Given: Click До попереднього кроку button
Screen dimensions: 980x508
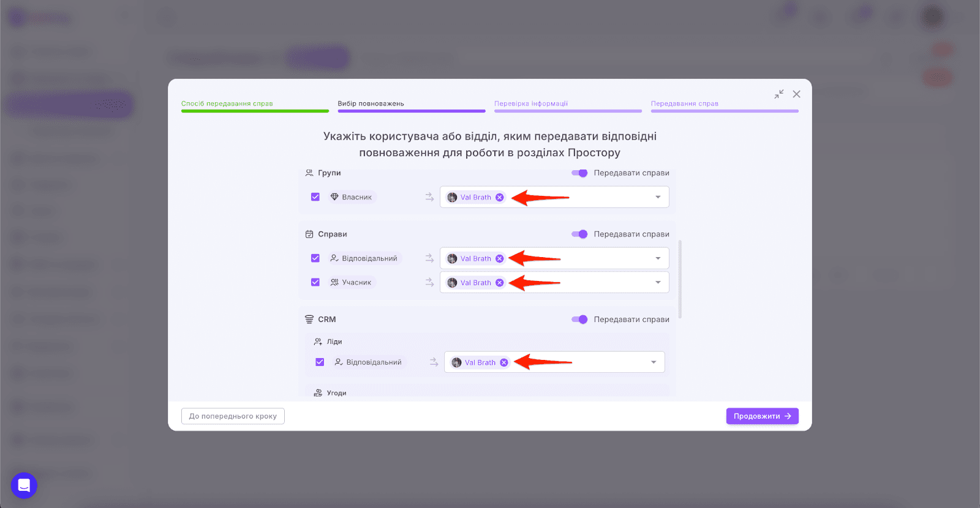Looking at the screenshot, I should point(233,416).
